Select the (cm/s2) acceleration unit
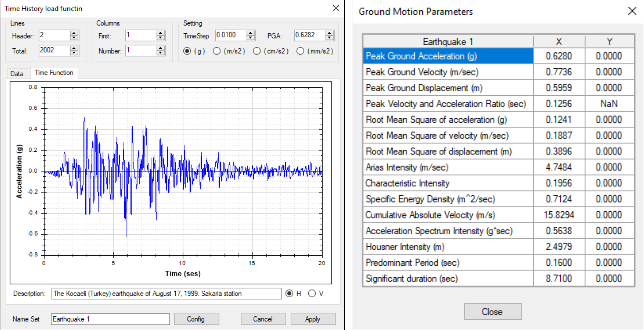This screenshot has height=330, width=644. pyautogui.click(x=257, y=51)
